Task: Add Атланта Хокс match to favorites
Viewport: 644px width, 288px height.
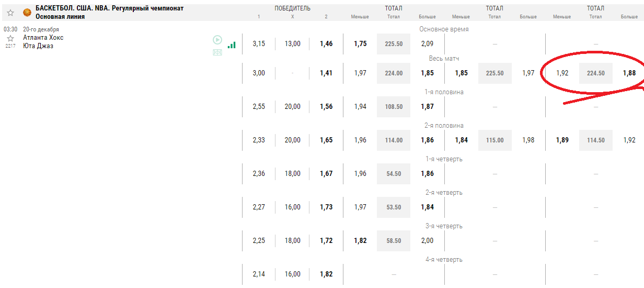Action: [x=10, y=38]
